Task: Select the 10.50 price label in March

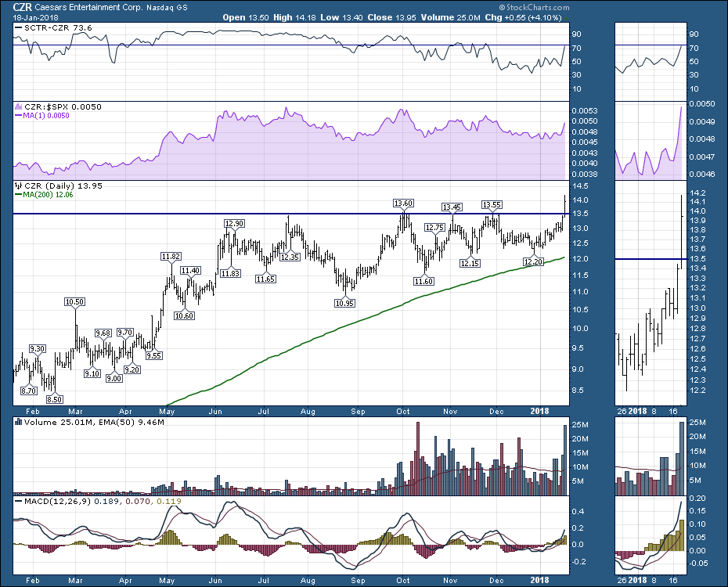Action: (75, 301)
